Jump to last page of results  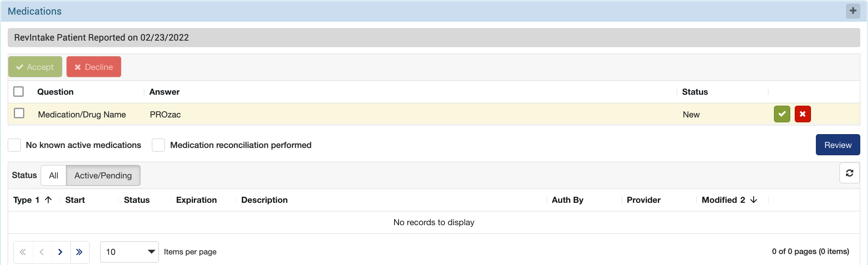click(x=79, y=252)
